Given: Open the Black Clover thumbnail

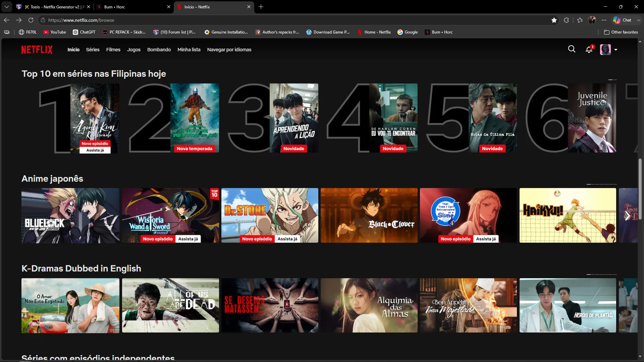Looking at the screenshot, I should click(x=369, y=216).
